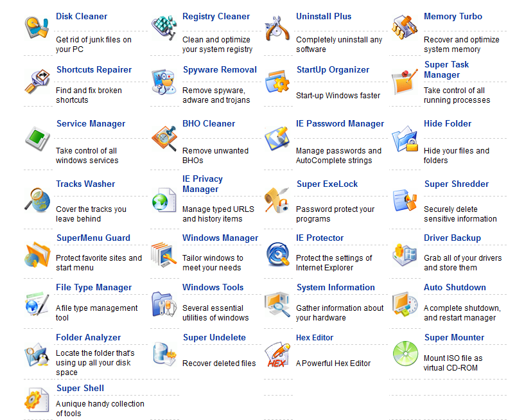
Task: Click the Super Mounter green disc icon
Action: point(405,353)
